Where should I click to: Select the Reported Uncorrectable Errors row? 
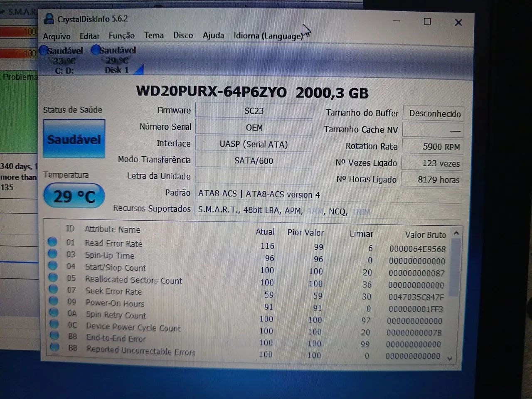coord(247,352)
